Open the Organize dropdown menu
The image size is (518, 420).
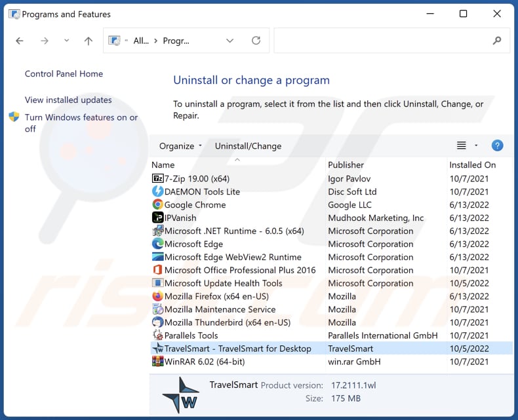pos(181,146)
